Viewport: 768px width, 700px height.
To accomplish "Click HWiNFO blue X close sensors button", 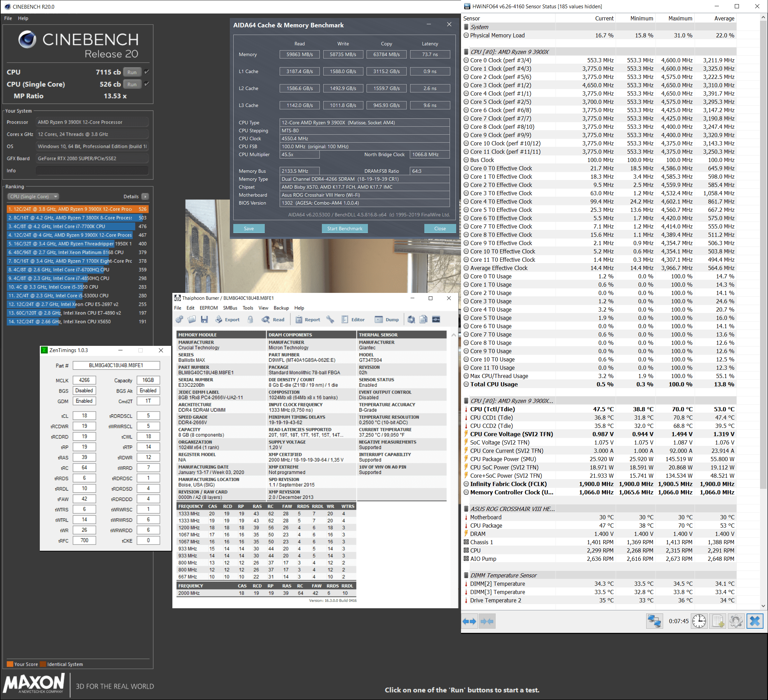I will (755, 621).
